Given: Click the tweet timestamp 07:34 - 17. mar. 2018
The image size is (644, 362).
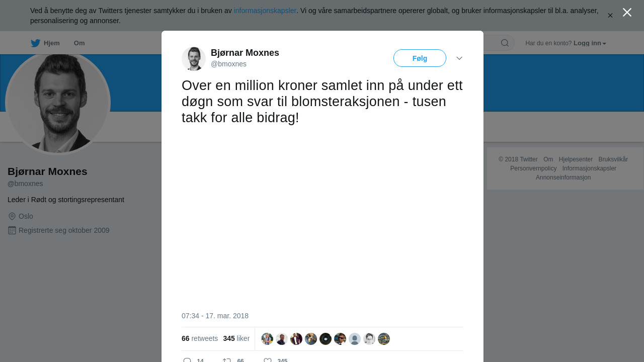Looking at the screenshot, I should [215, 316].
